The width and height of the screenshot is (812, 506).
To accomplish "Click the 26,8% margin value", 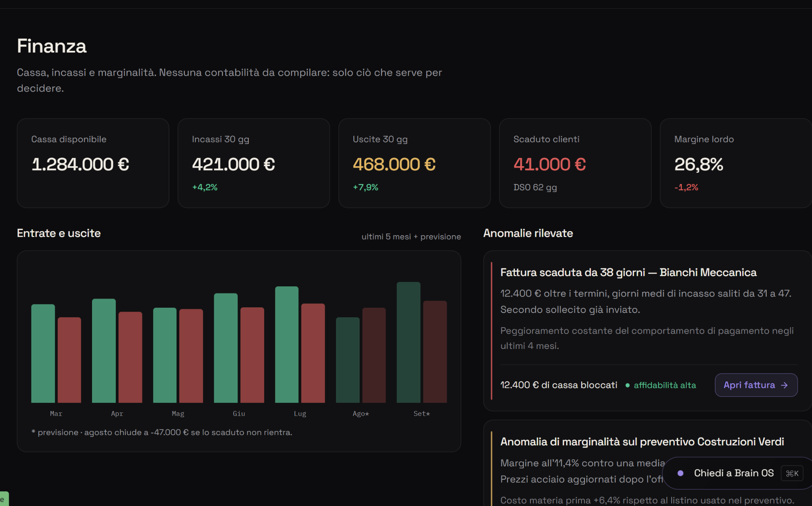I will click(x=699, y=164).
